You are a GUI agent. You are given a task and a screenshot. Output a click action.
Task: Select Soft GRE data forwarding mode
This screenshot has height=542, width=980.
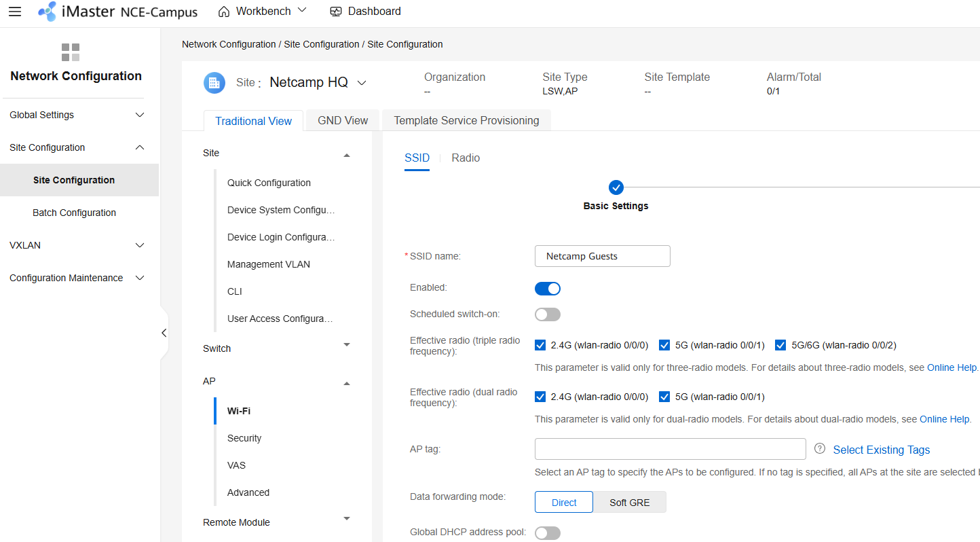pyautogui.click(x=629, y=503)
